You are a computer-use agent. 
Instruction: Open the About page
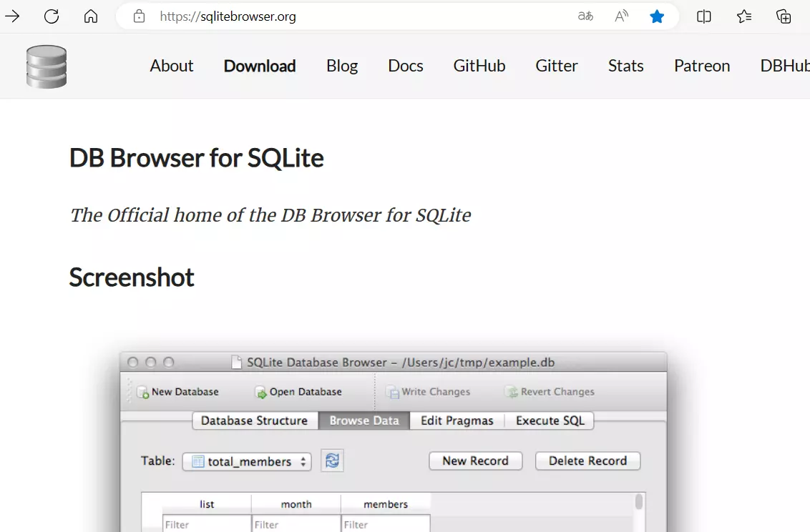pyautogui.click(x=172, y=66)
